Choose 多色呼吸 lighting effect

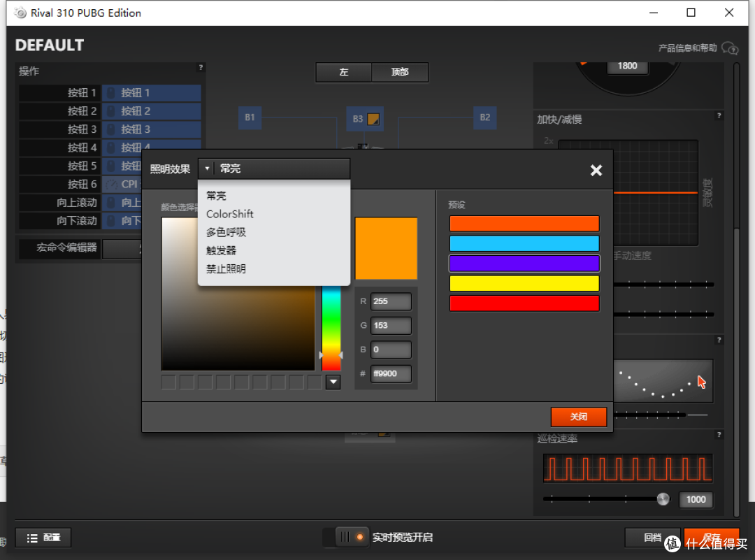(x=226, y=232)
